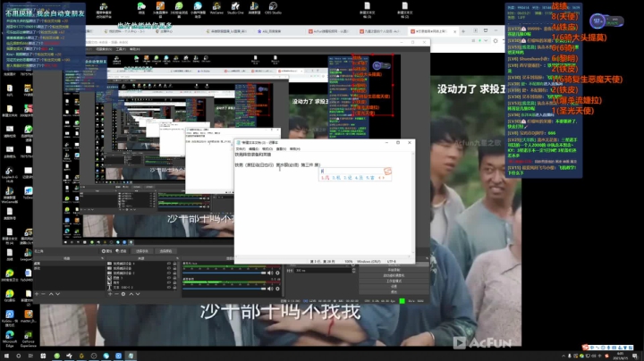Click the Sogou IME toolbar logo near the tray
Viewport: 644px width, 361px height.
point(585,348)
